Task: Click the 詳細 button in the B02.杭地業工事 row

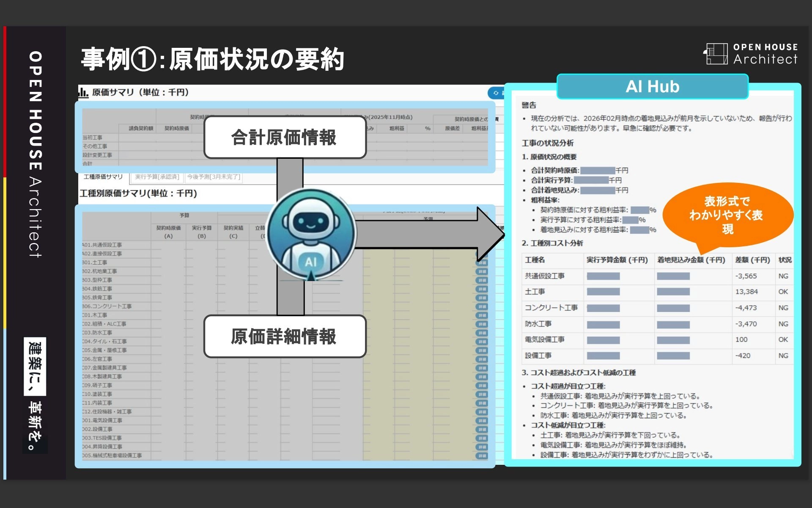Action: 482,271
